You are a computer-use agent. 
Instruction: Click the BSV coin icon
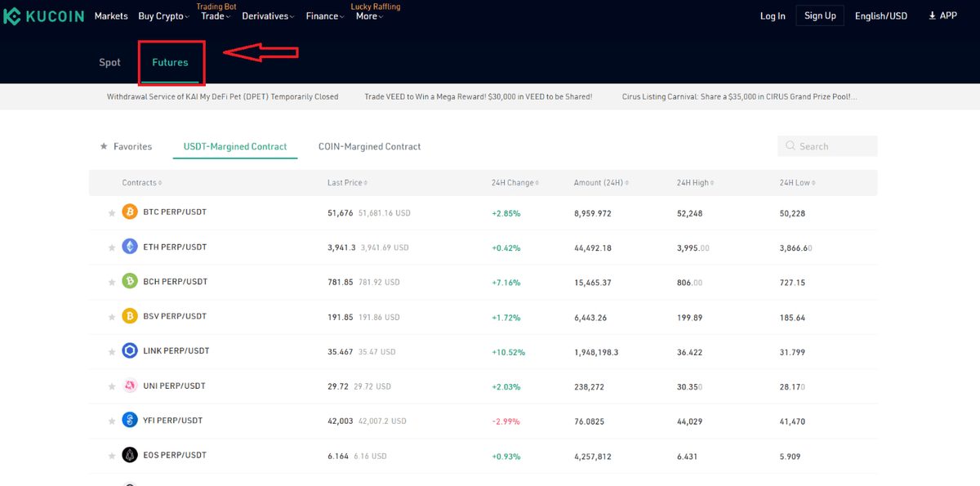(x=130, y=316)
